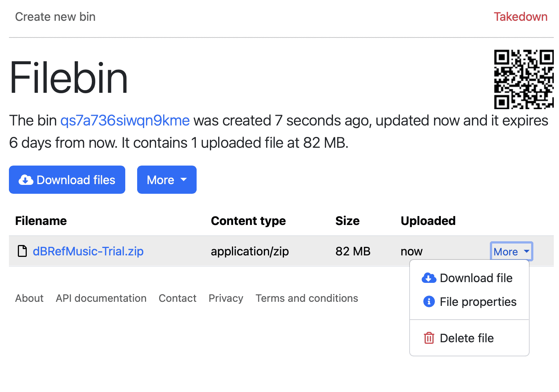
Task: Open the dBRefMusic-Trial.zip file link
Action: coord(88,251)
